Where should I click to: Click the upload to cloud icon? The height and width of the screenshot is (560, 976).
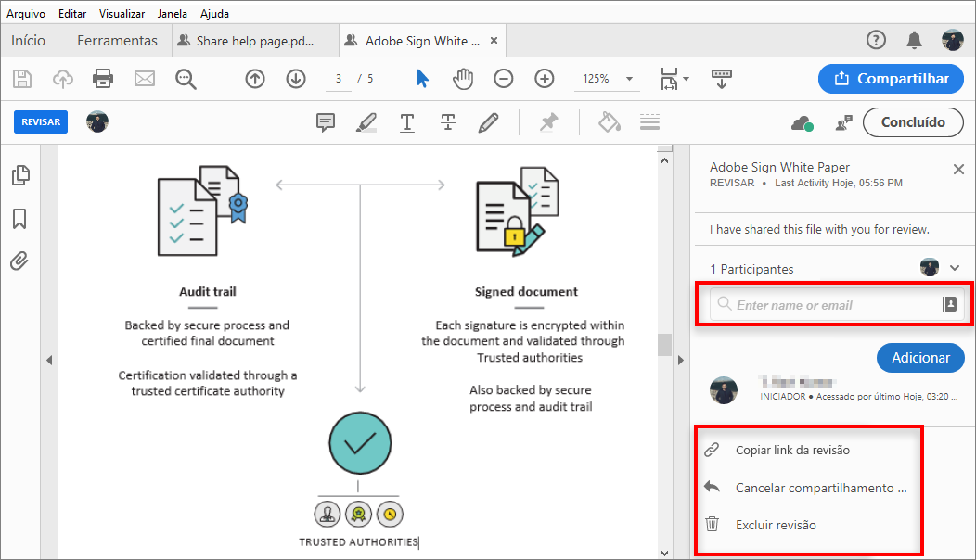[x=63, y=79]
